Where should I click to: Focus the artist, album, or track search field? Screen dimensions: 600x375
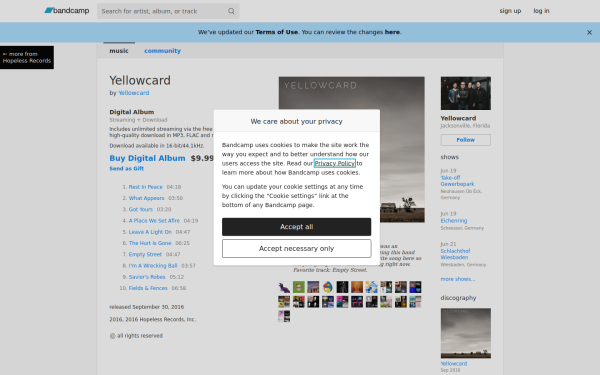(x=168, y=11)
